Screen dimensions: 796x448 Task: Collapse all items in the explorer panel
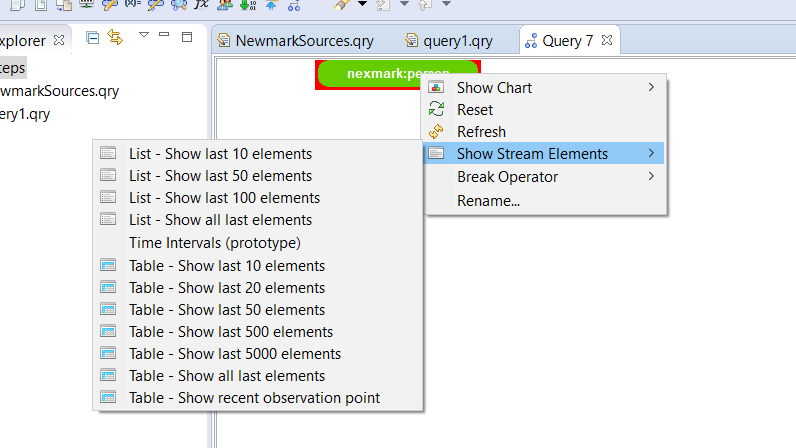(x=93, y=38)
